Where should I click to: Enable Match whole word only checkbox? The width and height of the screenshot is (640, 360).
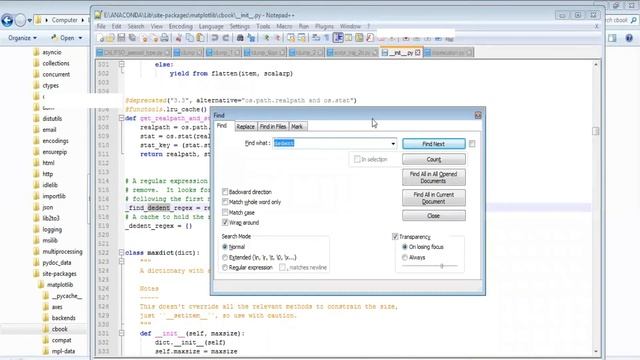coord(225,202)
